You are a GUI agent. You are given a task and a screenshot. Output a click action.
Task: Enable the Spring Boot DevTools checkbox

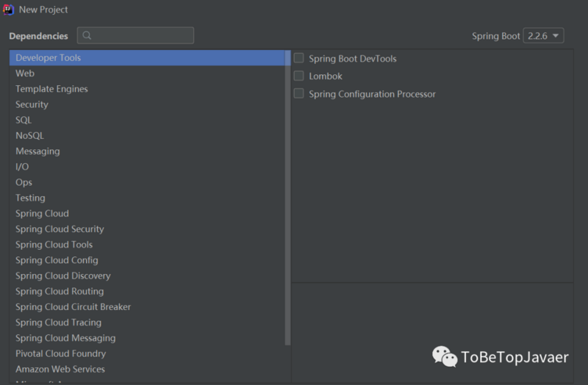(x=299, y=58)
